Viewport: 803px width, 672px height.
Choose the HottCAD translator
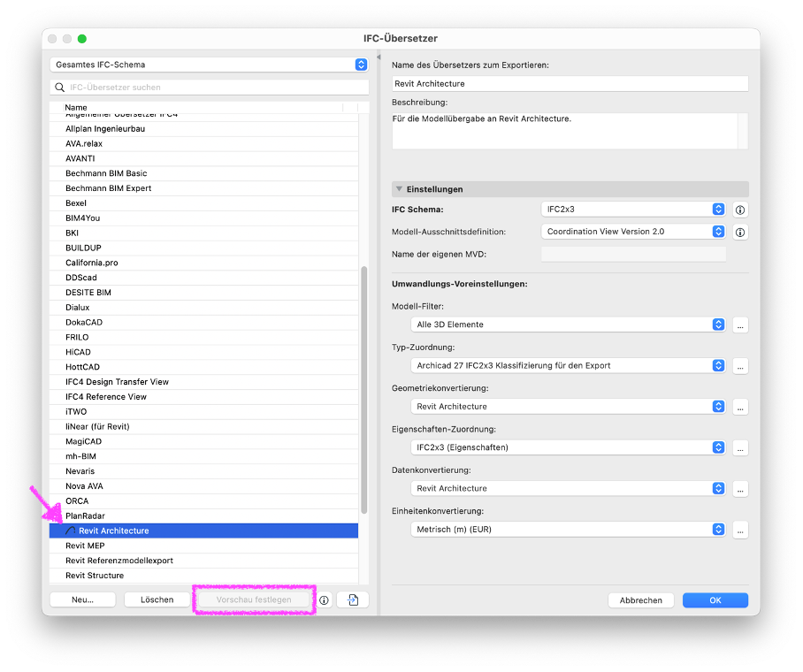[203, 367]
